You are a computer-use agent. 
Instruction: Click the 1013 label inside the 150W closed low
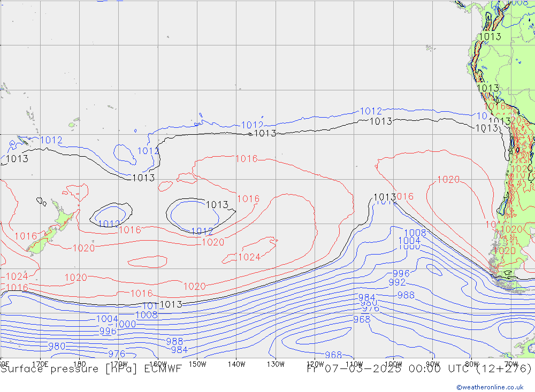point(217,205)
